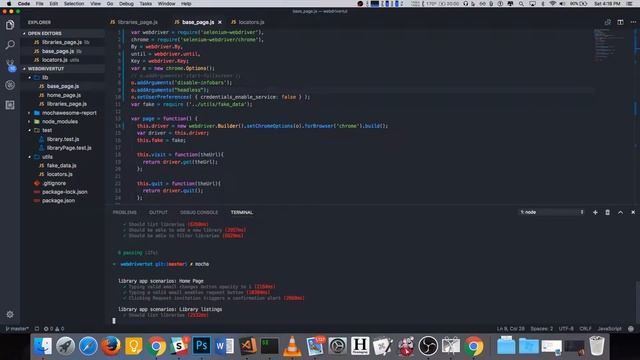Click the Spaces: 2 indentation setting
640x360 pixels.
pyautogui.click(x=542, y=329)
